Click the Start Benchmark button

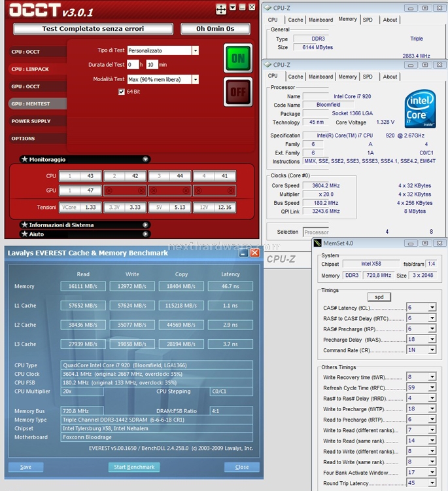coord(134,467)
